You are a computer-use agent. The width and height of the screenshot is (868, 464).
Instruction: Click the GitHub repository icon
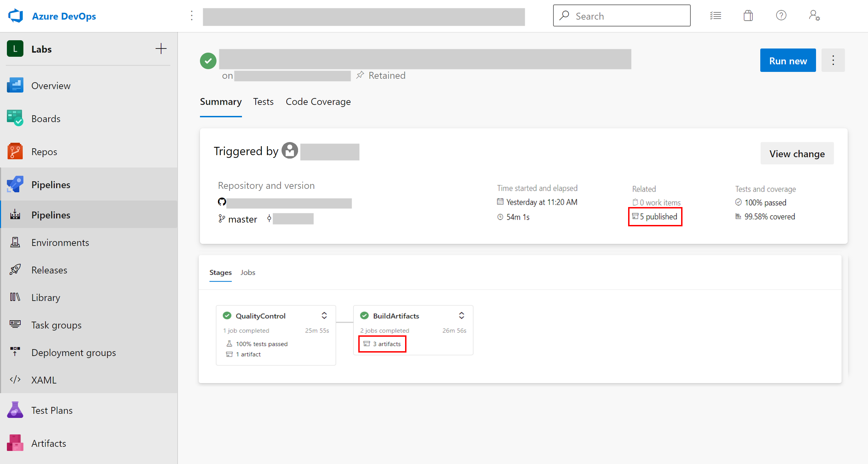[x=222, y=202]
